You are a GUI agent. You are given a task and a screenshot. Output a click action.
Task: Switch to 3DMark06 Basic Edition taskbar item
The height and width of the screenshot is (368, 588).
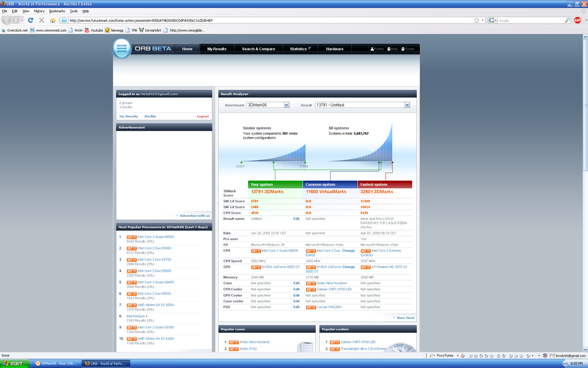click(56, 363)
